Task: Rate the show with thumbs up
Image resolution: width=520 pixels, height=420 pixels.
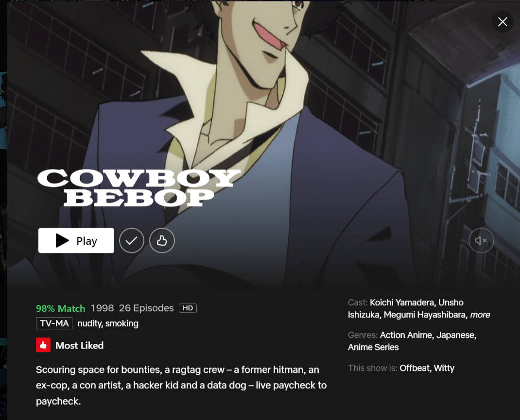Action: pos(162,240)
